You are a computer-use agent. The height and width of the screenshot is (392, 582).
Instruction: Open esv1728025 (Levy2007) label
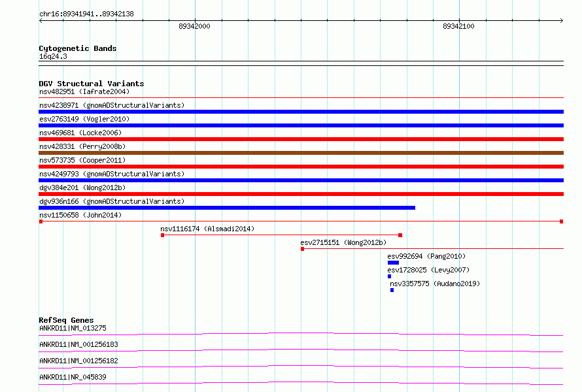point(428,270)
